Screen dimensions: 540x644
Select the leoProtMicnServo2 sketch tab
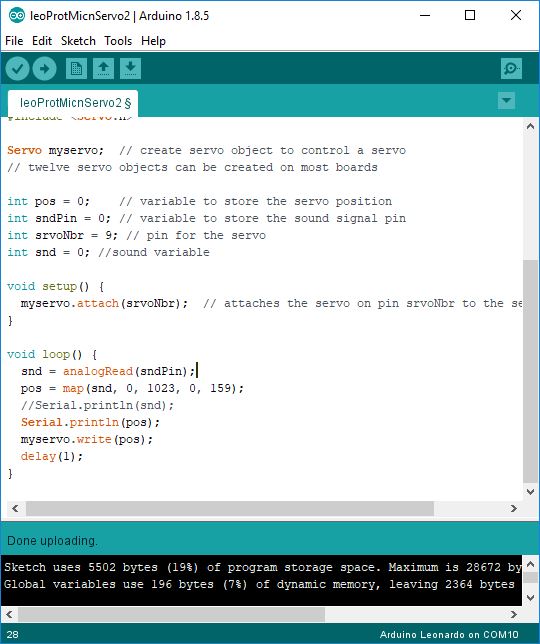(x=73, y=103)
